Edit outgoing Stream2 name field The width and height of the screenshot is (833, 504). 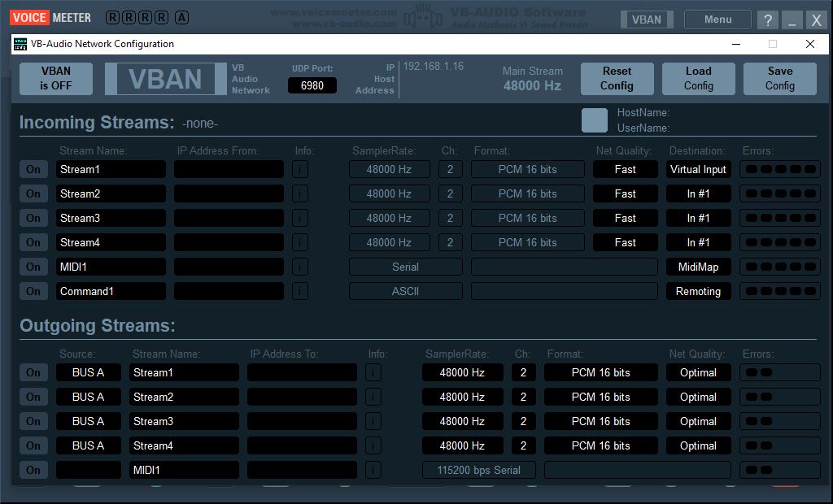point(184,398)
